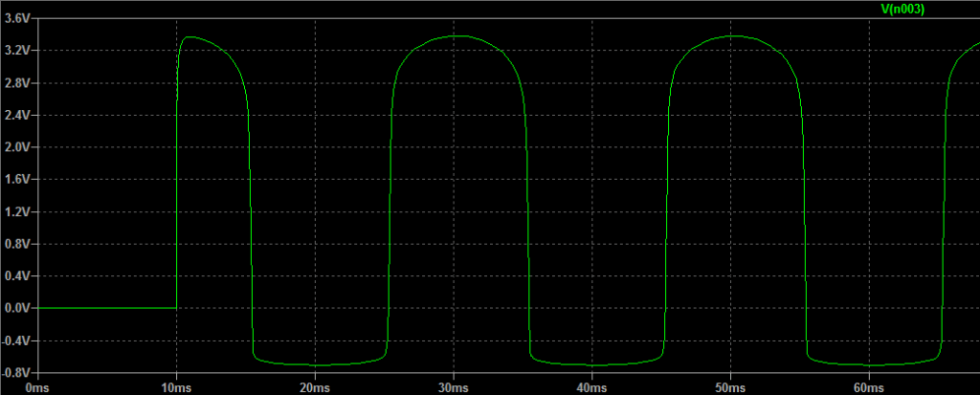Click the 2.8V vertical axis label
The width and height of the screenshot is (980, 395).
(17, 83)
